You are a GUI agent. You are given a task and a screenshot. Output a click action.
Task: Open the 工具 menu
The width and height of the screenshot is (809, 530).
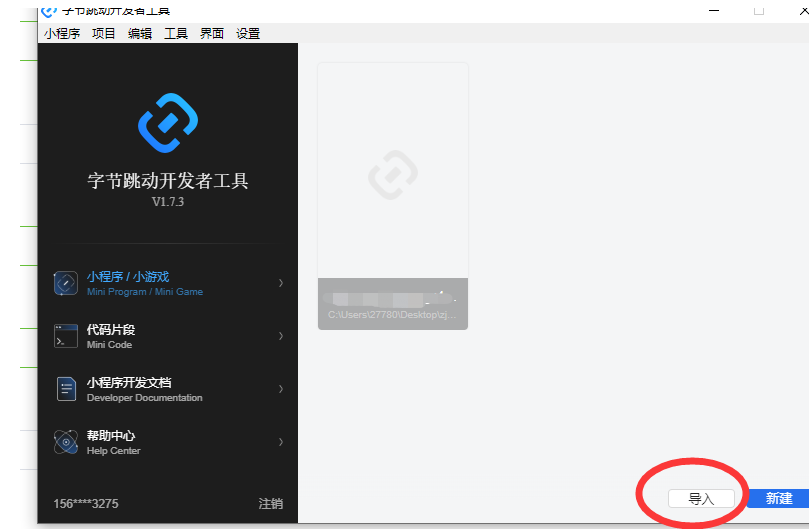[176, 34]
